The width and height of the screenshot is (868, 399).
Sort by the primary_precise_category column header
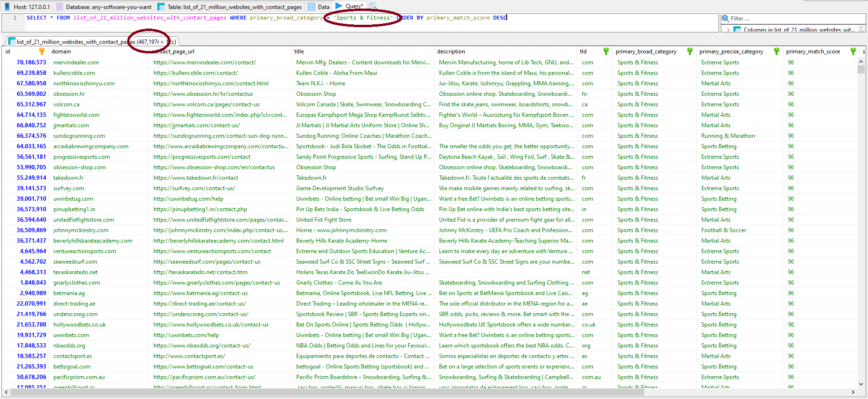click(x=739, y=51)
